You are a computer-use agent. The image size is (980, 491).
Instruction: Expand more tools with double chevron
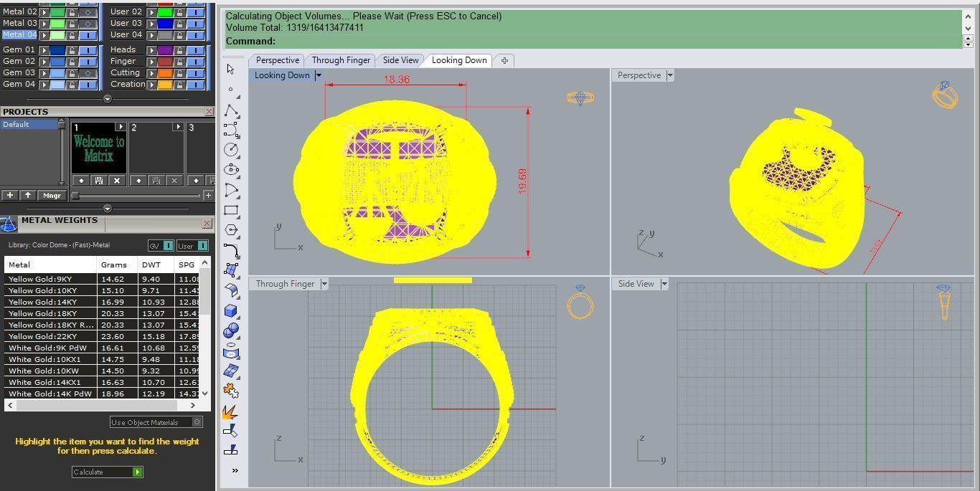pos(235,470)
